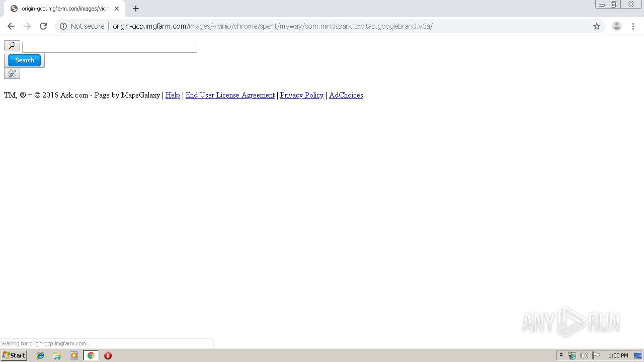Click the 1:00 PM taskbar clock

tap(618, 355)
